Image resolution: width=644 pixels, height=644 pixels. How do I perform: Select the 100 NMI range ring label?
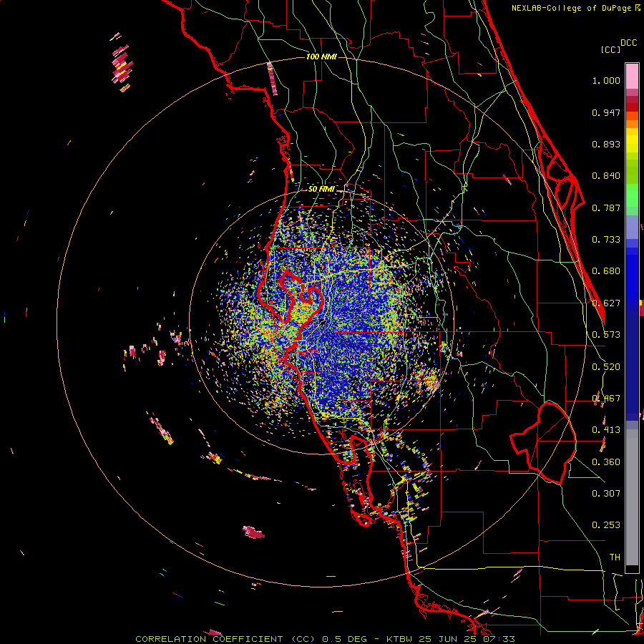point(321,57)
